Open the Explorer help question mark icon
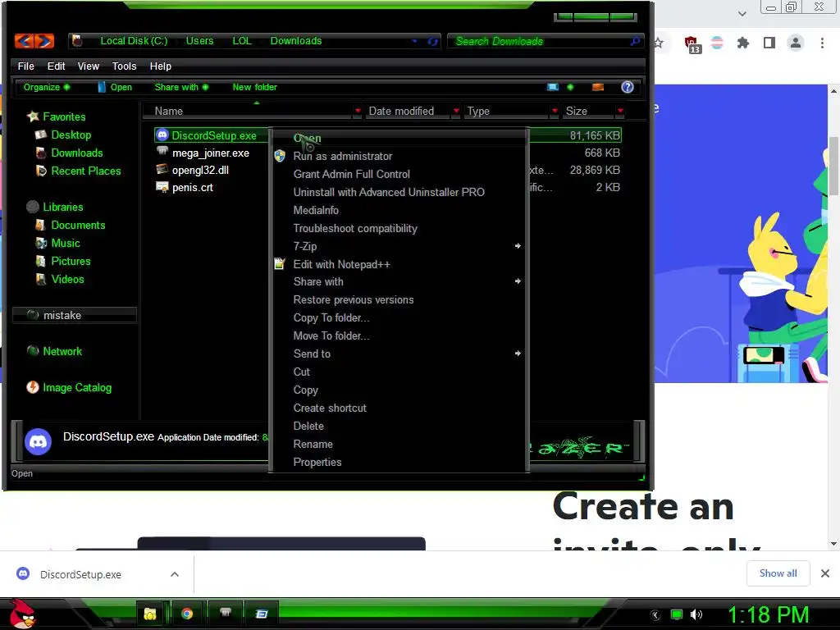The height and width of the screenshot is (630, 840). tap(628, 87)
